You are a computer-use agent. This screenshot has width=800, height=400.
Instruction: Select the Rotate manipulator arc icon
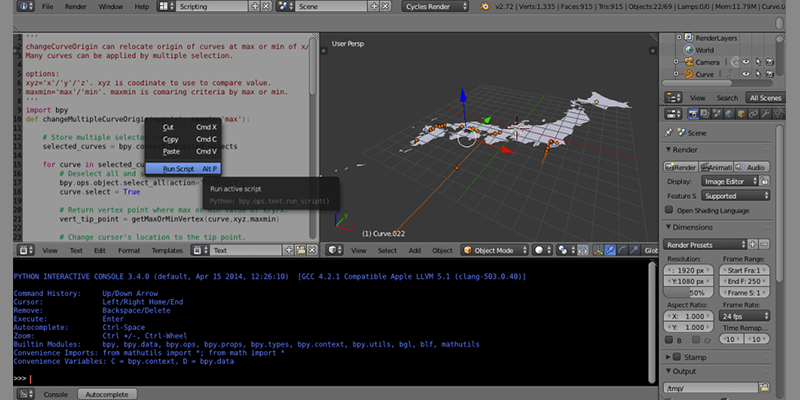[622, 251]
